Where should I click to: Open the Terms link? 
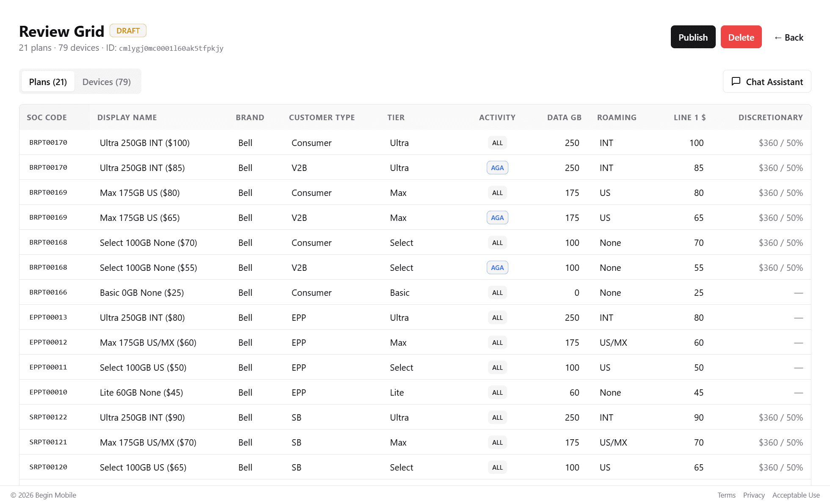(x=726, y=495)
